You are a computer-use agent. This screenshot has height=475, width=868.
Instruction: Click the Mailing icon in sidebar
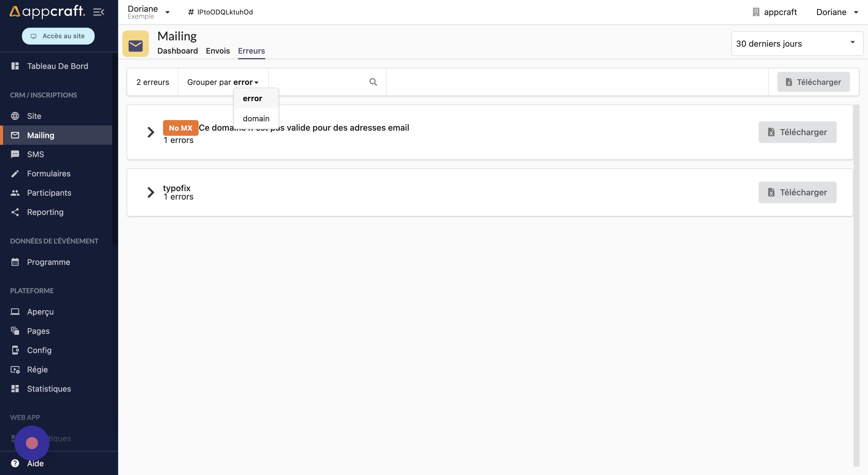coord(15,135)
